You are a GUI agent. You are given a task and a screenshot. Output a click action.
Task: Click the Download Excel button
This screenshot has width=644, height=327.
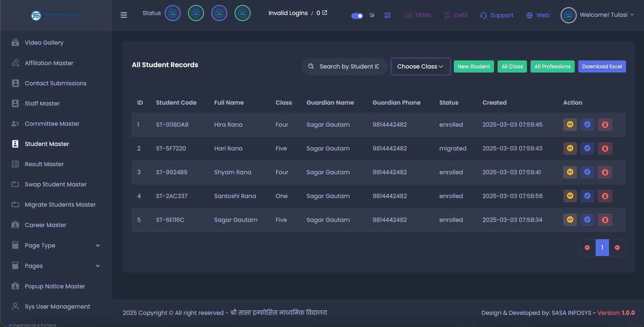pos(601,66)
